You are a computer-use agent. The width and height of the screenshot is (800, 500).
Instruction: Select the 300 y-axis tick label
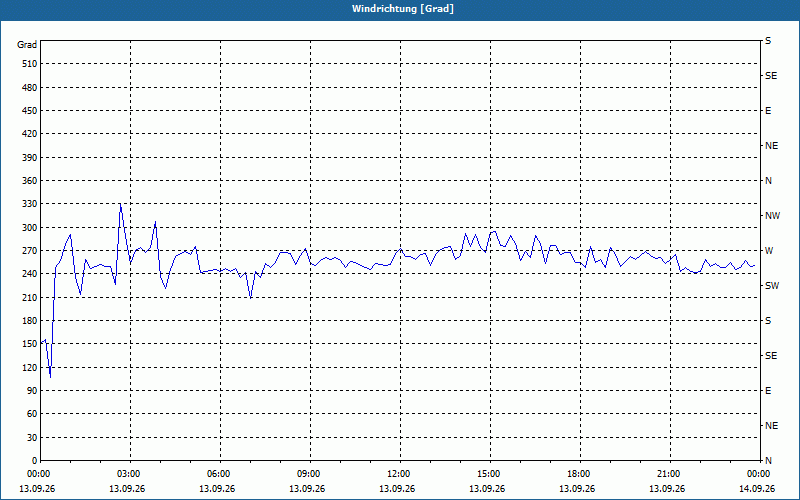(x=30, y=228)
